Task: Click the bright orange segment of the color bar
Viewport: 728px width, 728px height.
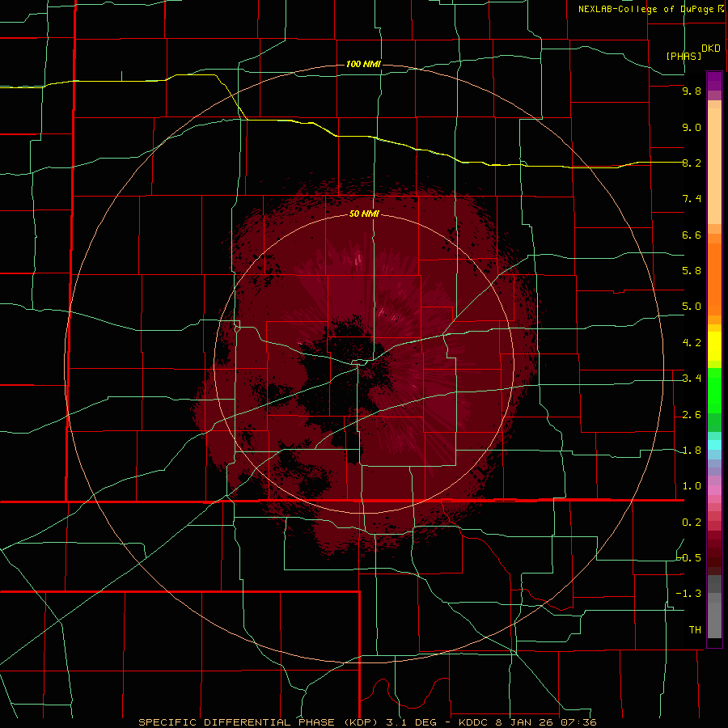Action: [714, 279]
